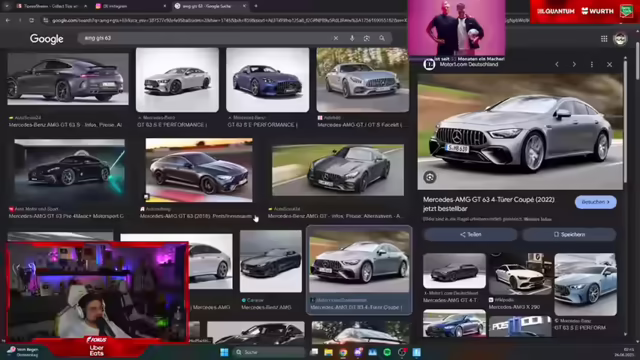Switch to the first Collect Tips browser tab
Image resolution: width=640 pixels, height=360 pixels.
(x=51, y=6)
